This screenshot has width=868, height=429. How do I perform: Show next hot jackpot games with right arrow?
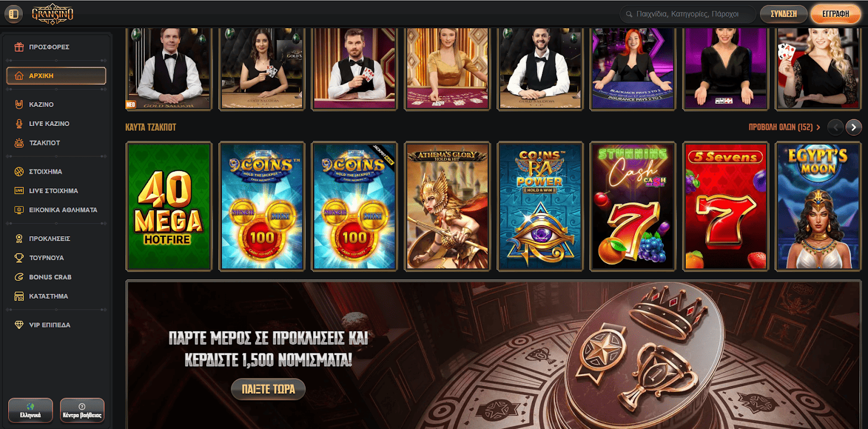[x=853, y=127]
